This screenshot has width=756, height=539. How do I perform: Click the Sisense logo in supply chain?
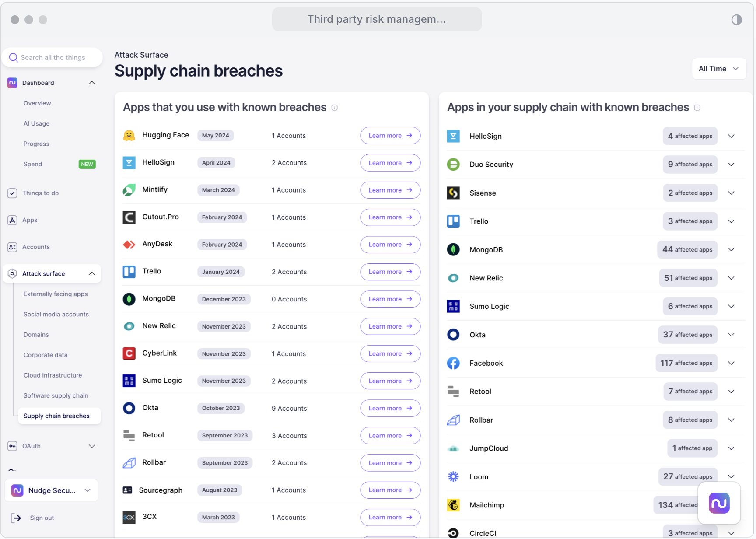tap(453, 193)
